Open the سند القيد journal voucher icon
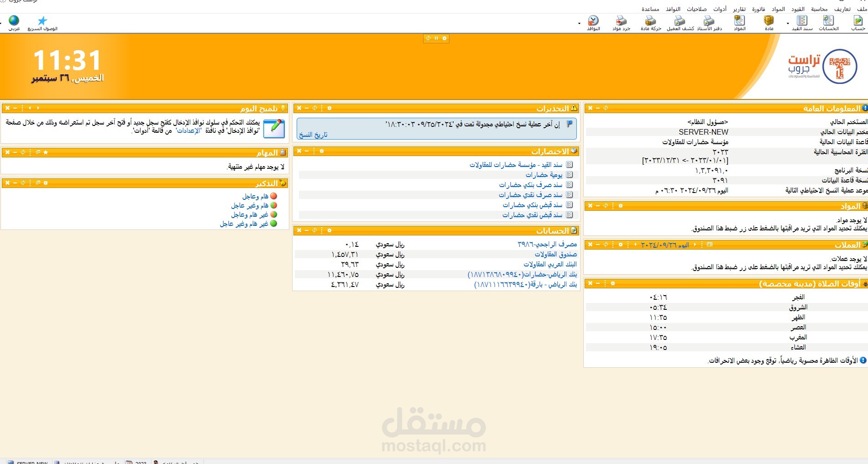Viewport: 868px width, 464px height. tap(802, 23)
